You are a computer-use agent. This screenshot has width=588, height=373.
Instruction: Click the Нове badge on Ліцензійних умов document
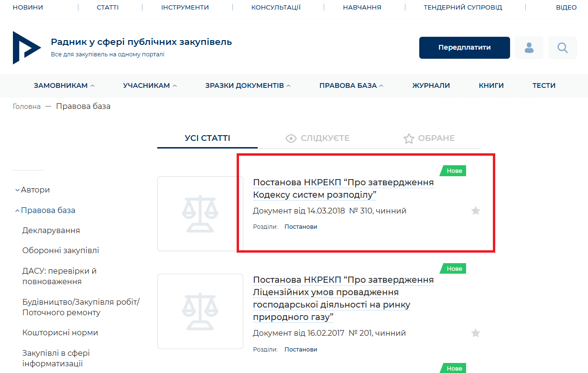(x=453, y=268)
